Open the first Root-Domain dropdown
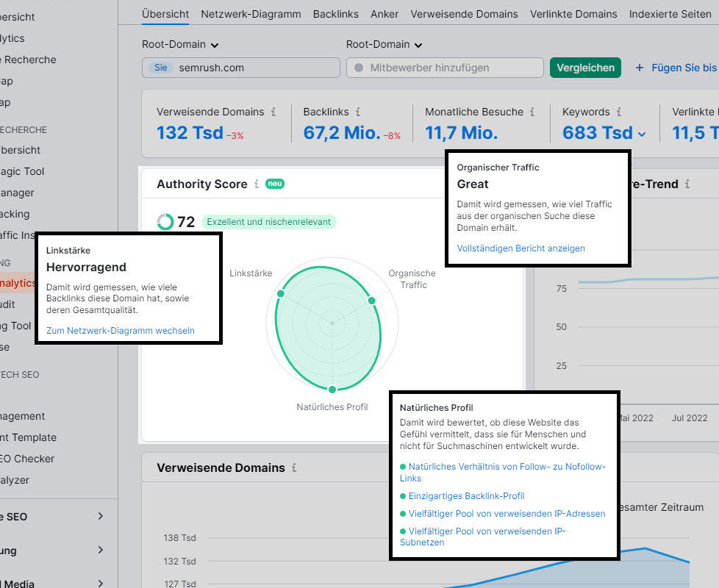This screenshot has height=588, width=719. pyautogui.click(x=181, y=45)
